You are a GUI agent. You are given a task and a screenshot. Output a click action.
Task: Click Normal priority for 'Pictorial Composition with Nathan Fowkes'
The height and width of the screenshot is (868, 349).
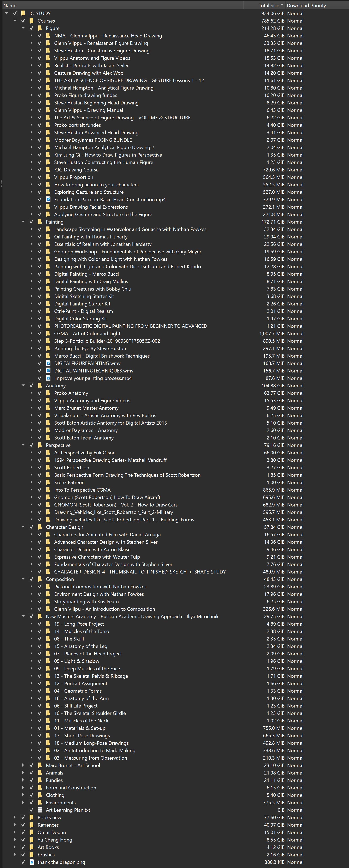point(295,586)
